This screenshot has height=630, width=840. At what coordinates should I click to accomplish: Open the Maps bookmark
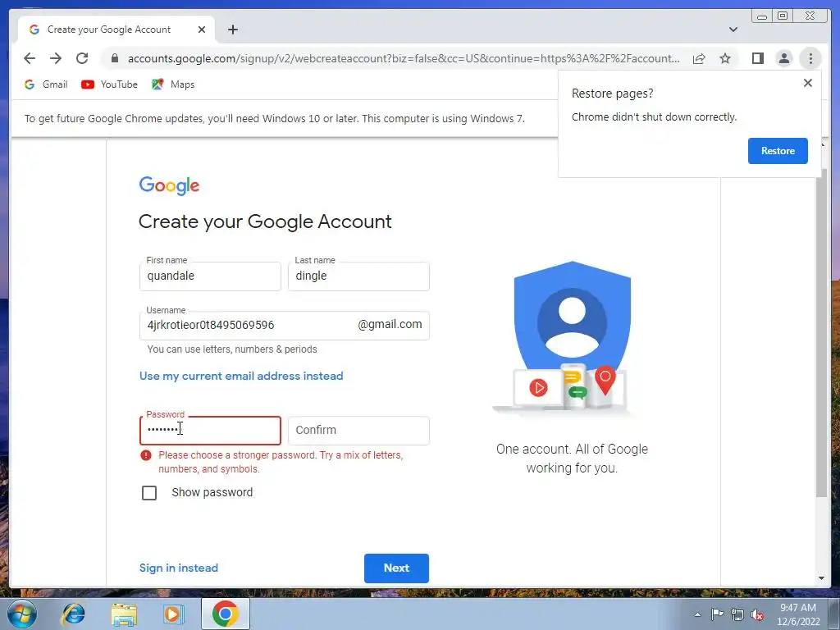(x=173, y=84)
